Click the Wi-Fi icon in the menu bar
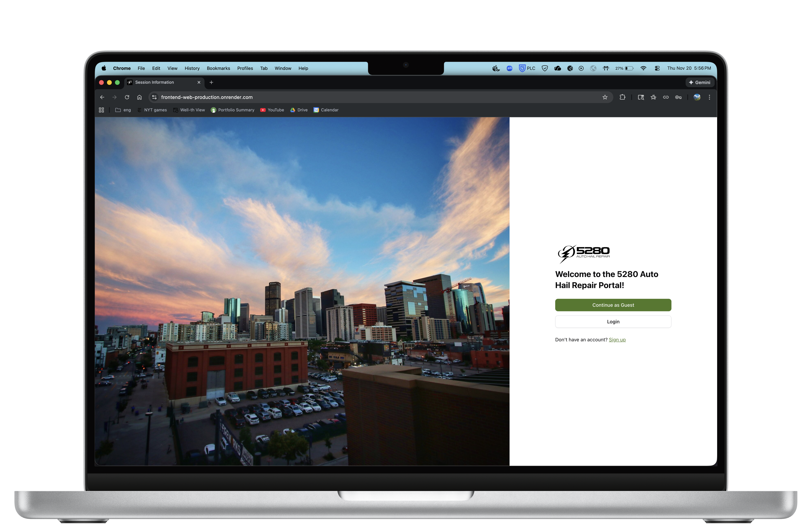 (643, 68)
